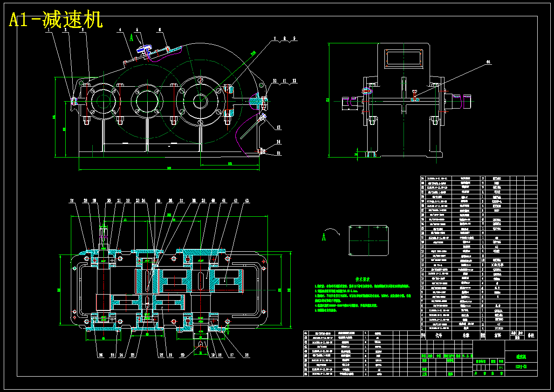
Task: Click callout number "16" below the plan view
Action: [246, 356]
